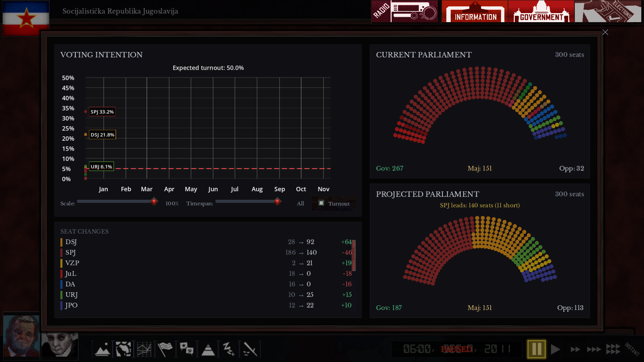This screenshot has width=644, height=362.
Task: Set quadruple fast-forward speed
Action: coord(613,349)
